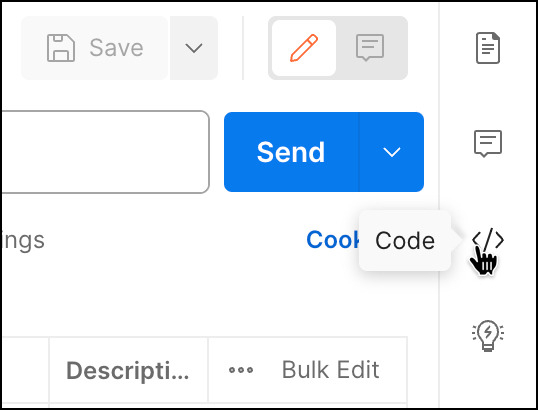
Task: Click the floppy disk Save icon
Action: point(61,48)
